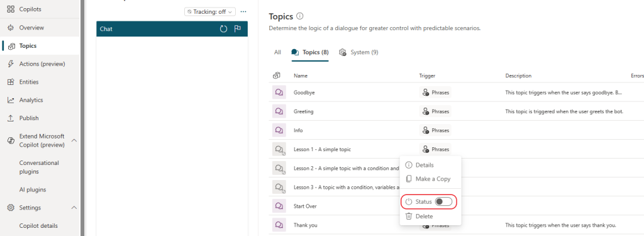The height and width of the screenshot is (236, 644).
Task: Open the Info topic
Action: (298, 130)
